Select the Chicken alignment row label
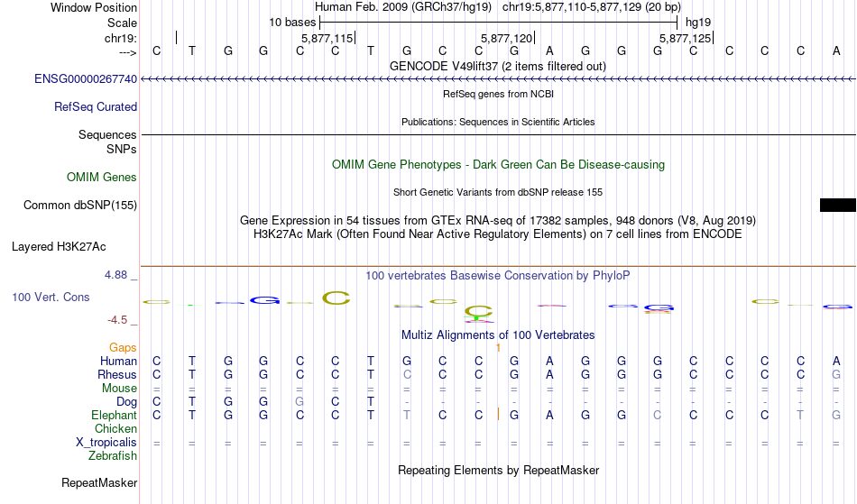 point(115,428)
